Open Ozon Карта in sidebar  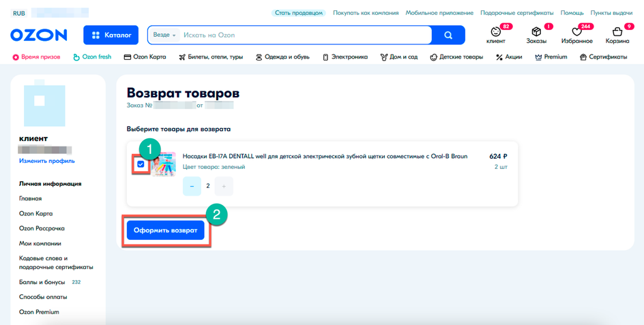pos(35,213)
